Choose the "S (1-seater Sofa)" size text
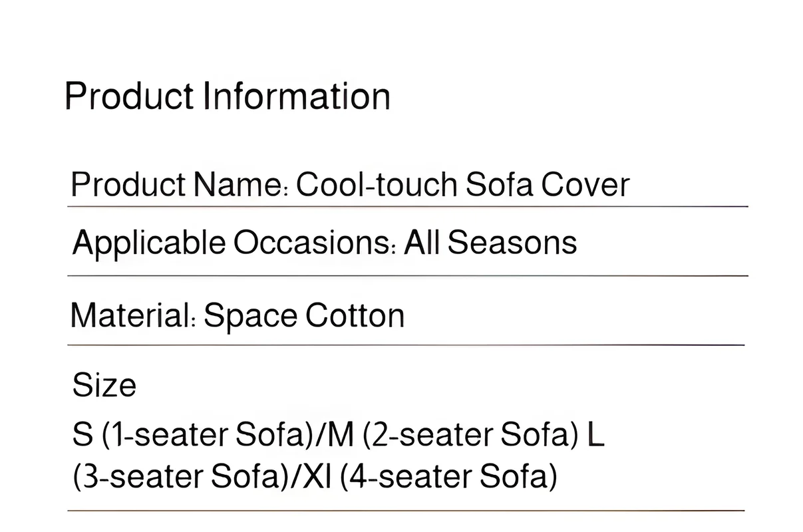This screenshot has width=803, height=532. tap(191, 436)
